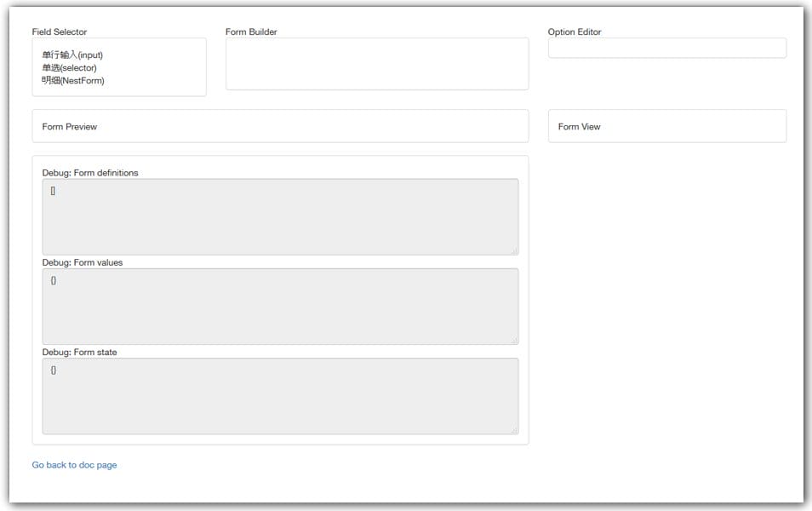
Task: Click the resize handle of Form state textarea
Action: coord(516,429)
